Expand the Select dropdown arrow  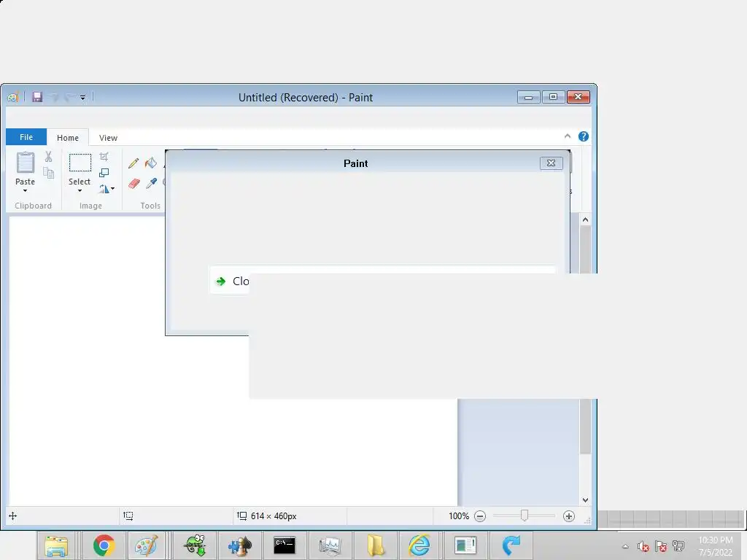point(80,191)
